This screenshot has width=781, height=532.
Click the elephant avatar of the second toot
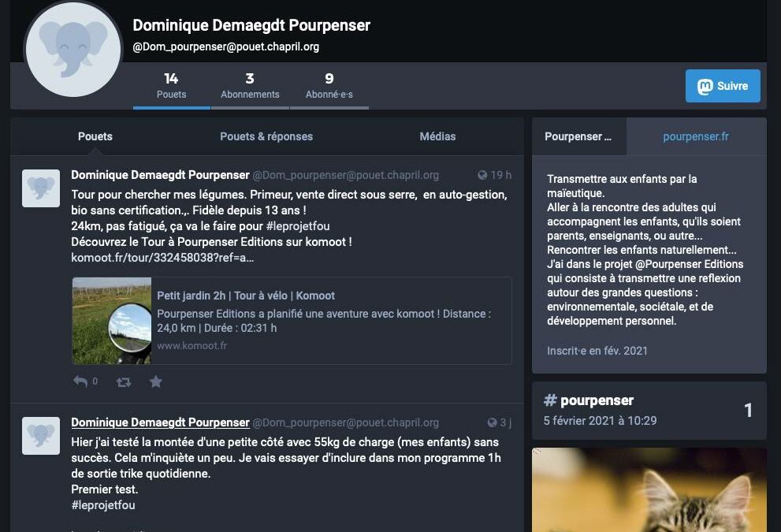coord(41,435)
